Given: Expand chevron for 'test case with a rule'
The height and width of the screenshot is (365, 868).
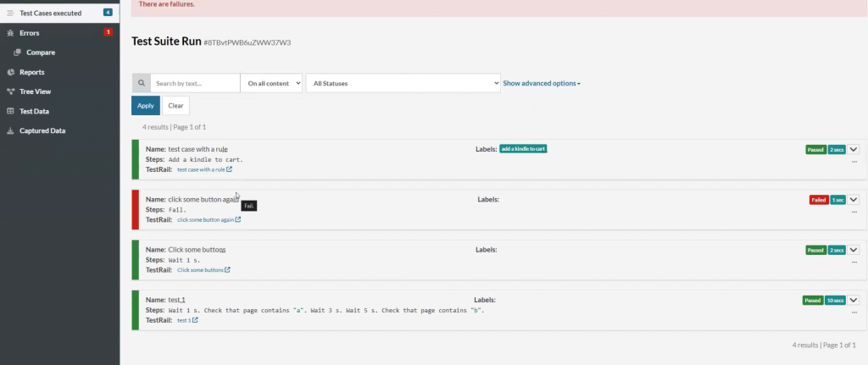Looking at the screenshot, I should point(854,149).
